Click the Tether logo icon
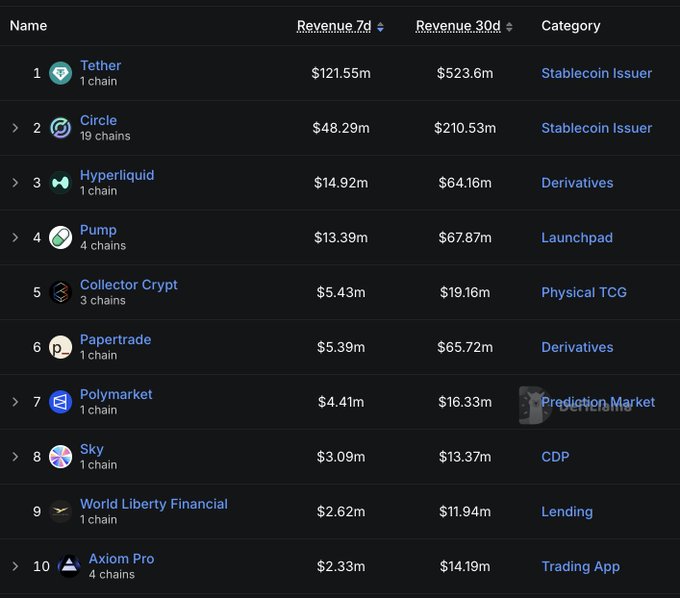The image size is (680, 598). coord(60,73)
